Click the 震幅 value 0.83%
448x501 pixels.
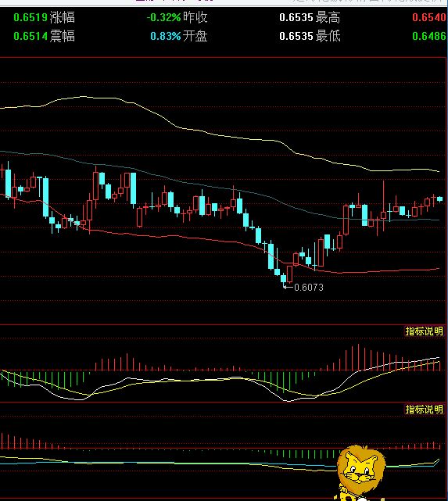[166, 36]
